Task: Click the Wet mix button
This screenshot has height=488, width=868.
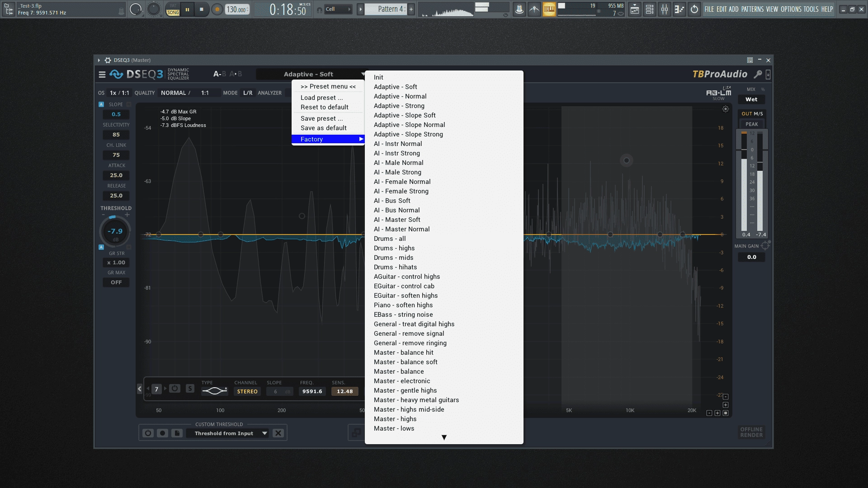Action: pos(751,99)
